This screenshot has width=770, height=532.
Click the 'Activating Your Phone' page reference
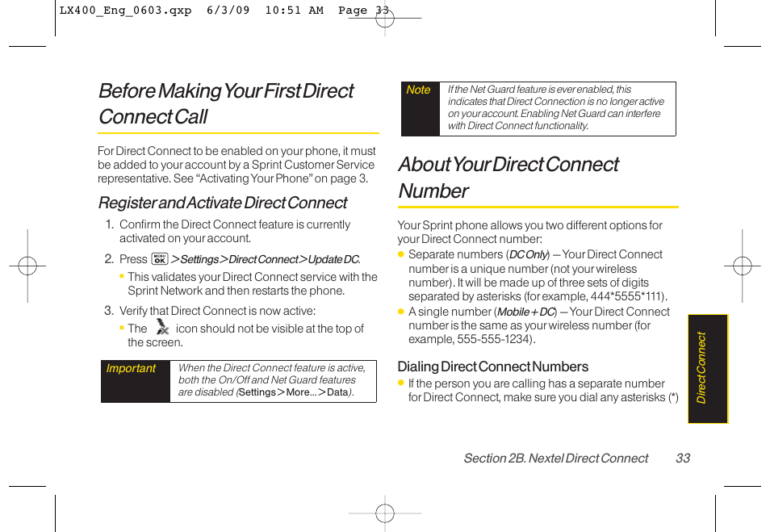255,178
